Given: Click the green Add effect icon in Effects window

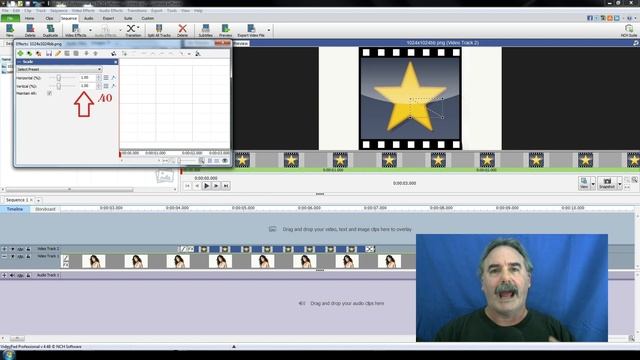Looking at the screenshot, I should [20, 53].
